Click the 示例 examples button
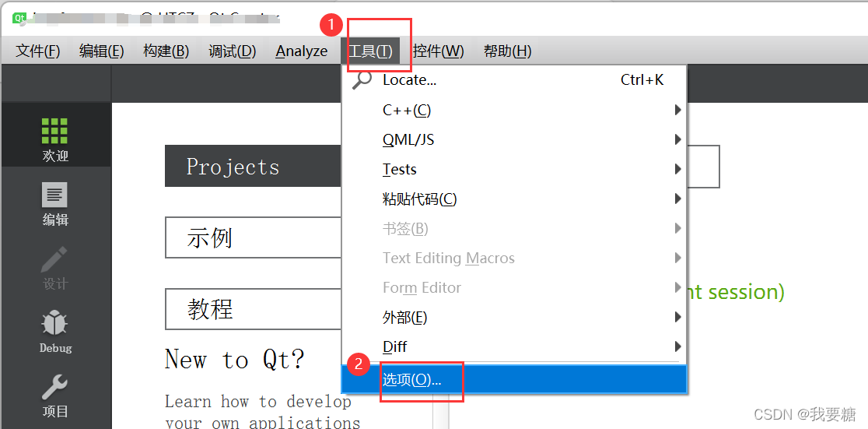 [253, 237]
